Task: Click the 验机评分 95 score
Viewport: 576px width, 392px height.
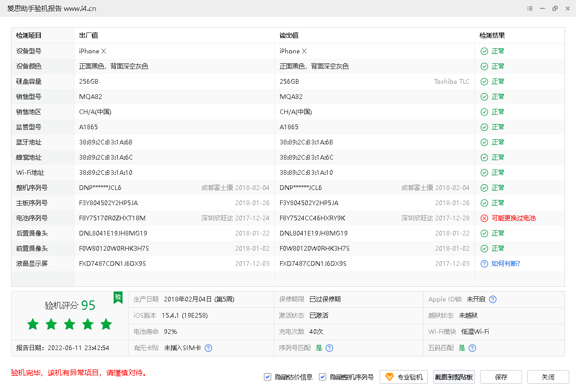Action: (x=70, y=305)
